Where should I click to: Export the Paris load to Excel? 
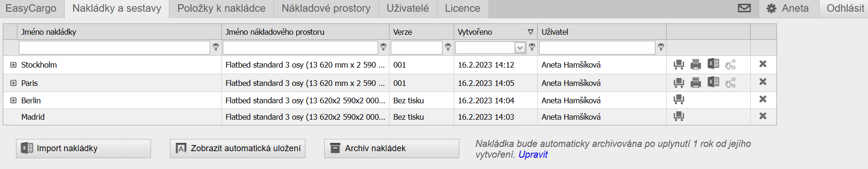tap(713, 82)
